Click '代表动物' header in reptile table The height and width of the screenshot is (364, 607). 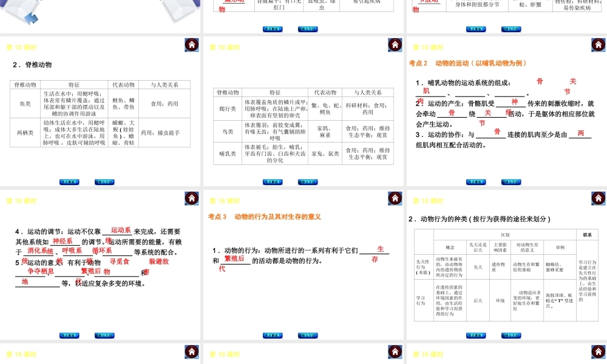point(325,93)
